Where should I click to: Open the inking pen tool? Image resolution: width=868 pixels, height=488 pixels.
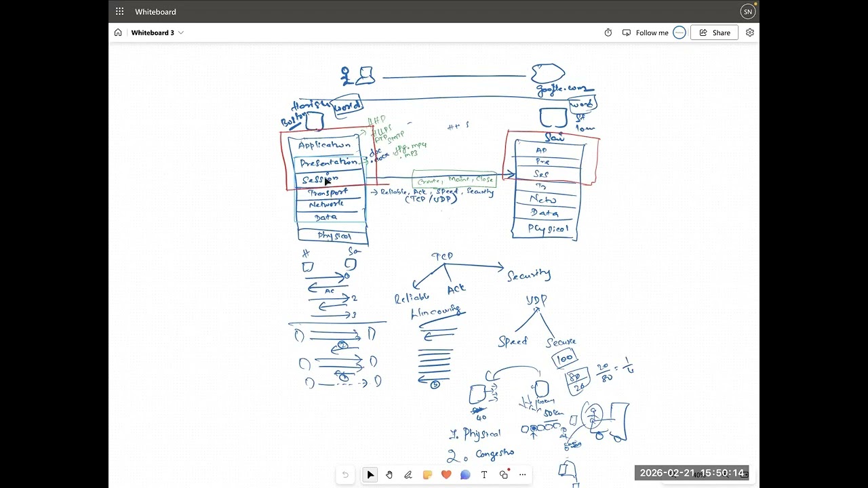click(408, 475)
